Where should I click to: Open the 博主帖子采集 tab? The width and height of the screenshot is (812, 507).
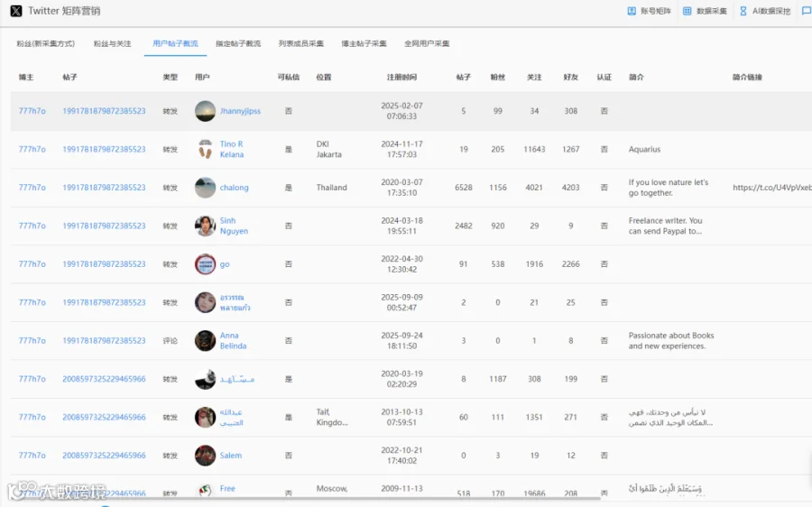pyautogui.click(x=364, y=43)
